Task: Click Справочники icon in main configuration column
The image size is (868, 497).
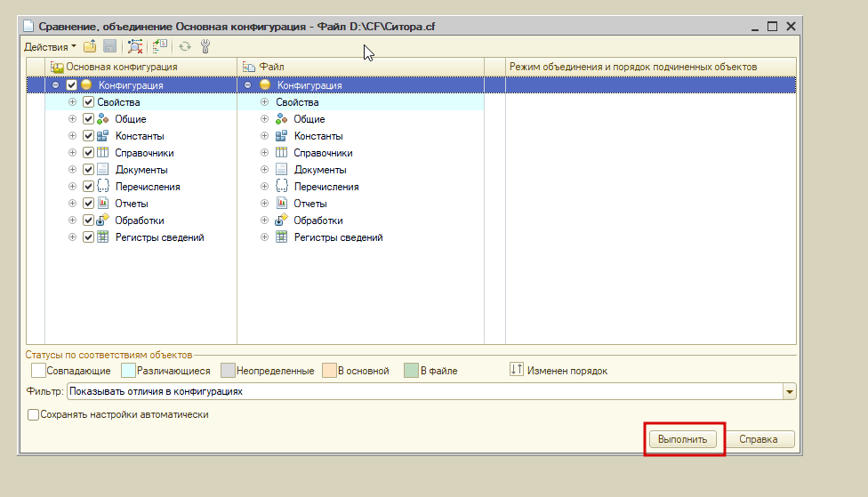Action: coord(103,153)
